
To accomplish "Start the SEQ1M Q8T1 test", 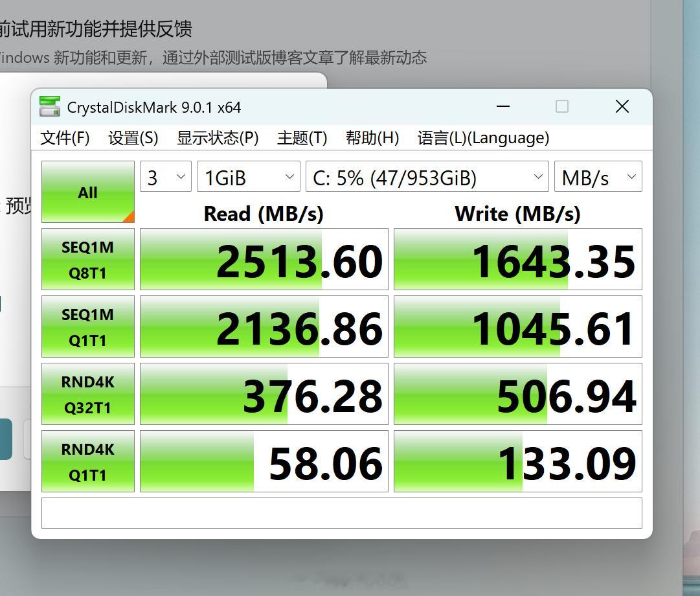I will point(87,259).
